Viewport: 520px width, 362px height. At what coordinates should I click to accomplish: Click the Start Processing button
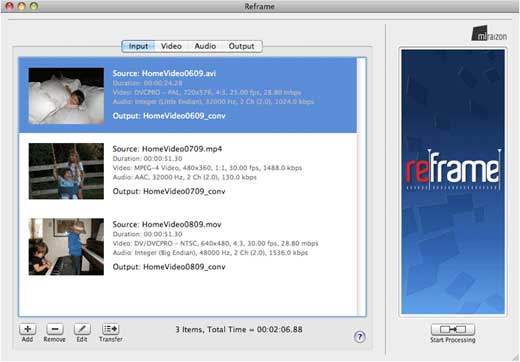tap(453, 329)
